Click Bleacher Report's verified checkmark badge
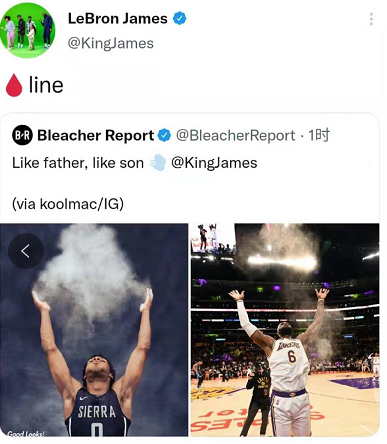 click(x=164, y=135)
